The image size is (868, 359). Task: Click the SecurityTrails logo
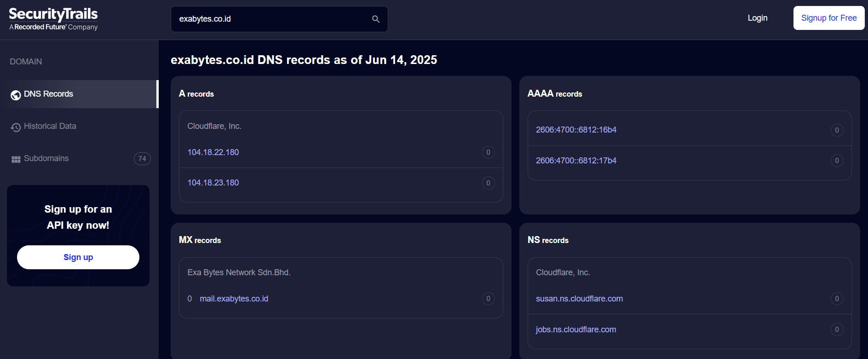(53, 19)
